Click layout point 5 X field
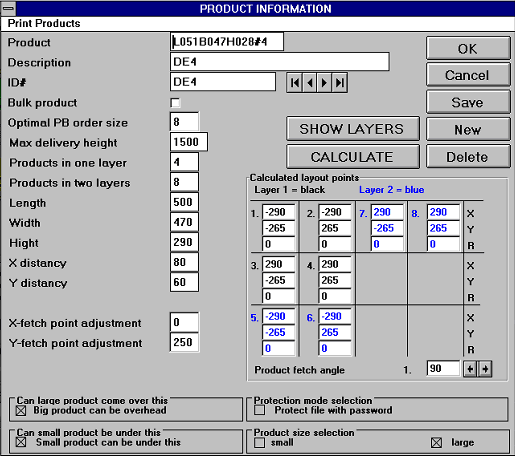 279,316
